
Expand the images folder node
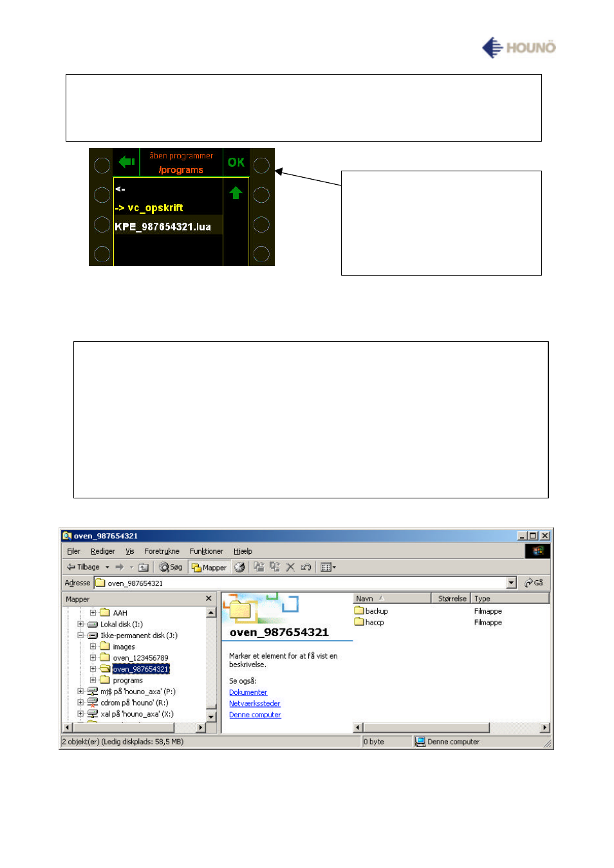point(93,646)
